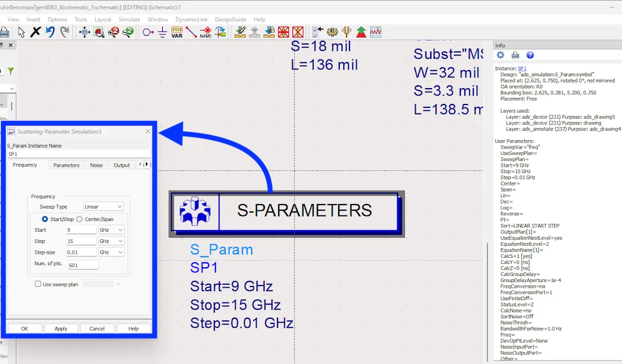Click the Info panel settings gear

[500, 55]
